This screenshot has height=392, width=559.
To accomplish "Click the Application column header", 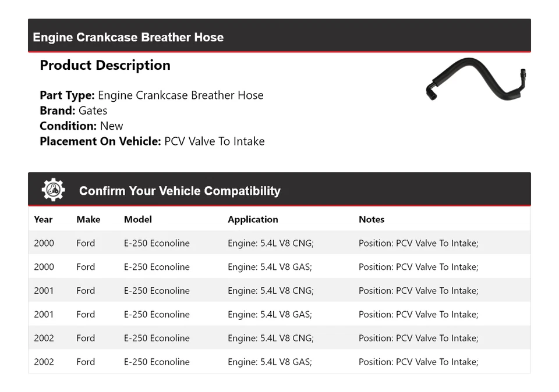I will [253, 219].
